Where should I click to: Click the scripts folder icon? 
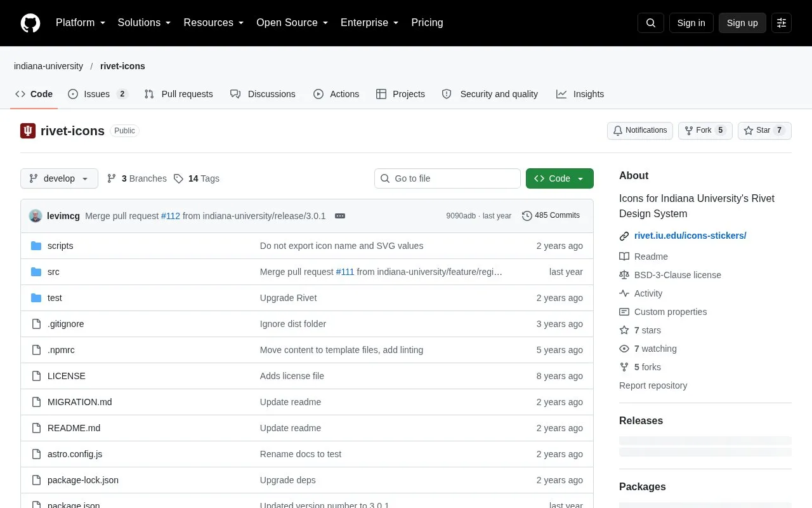click(36, 246)
